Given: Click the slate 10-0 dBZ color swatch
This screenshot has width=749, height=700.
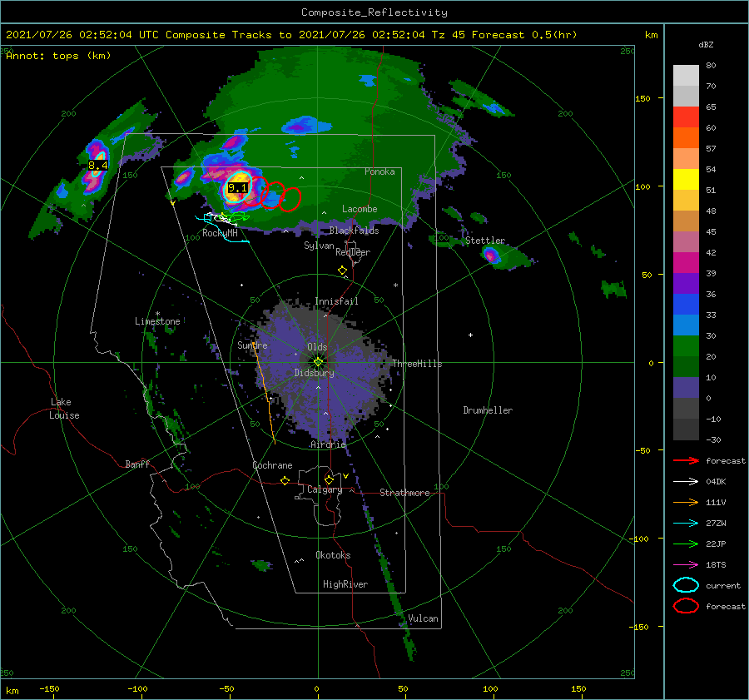Looking at the screenshot, I should pos(686,388).
